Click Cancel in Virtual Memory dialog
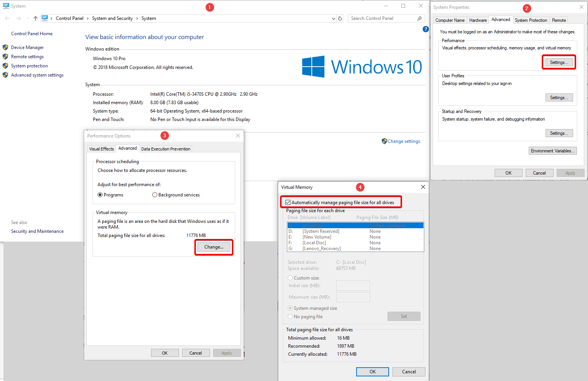Viewport: 588px width, 381px height. point(409,372)
